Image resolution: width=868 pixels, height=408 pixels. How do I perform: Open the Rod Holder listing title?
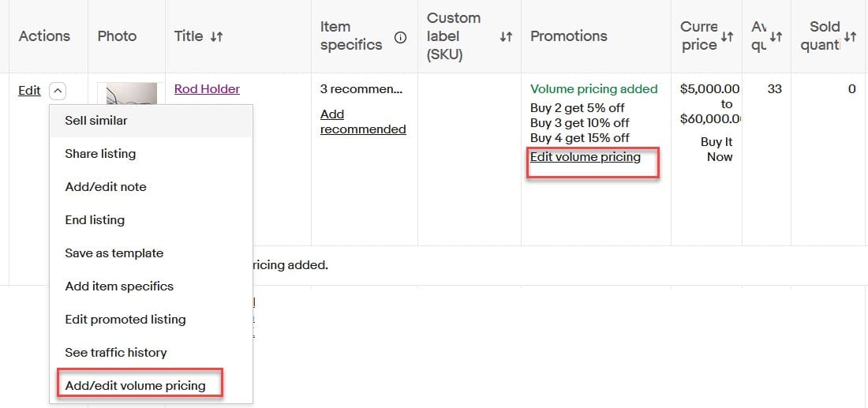point(207,89)
